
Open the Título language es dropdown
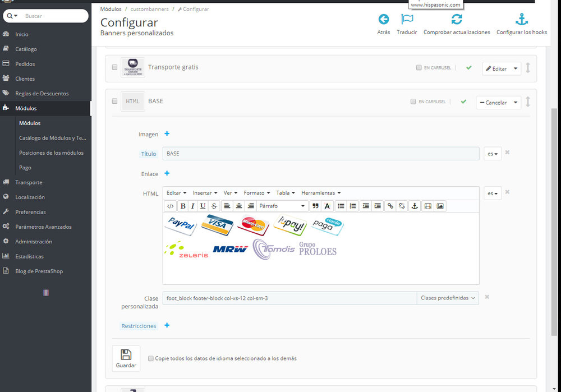[493, 154]
